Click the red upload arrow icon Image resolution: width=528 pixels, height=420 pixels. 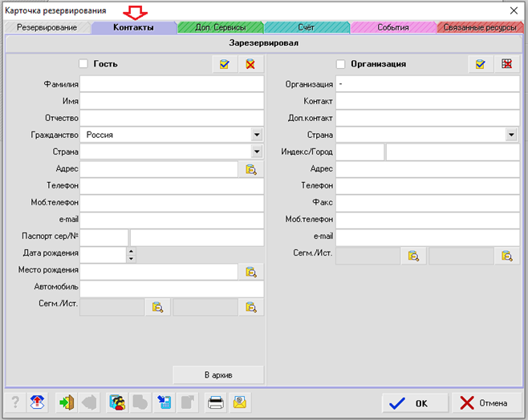[x=37, y=402]
